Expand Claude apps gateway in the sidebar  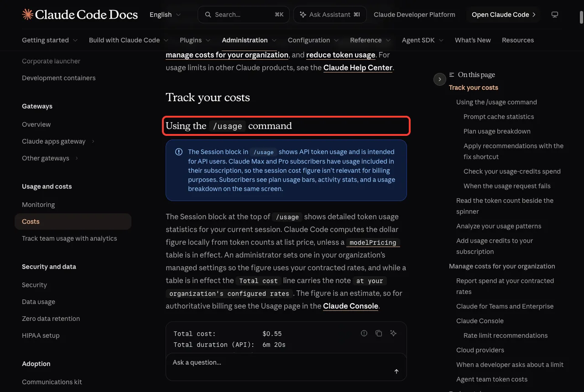[58, 141]
